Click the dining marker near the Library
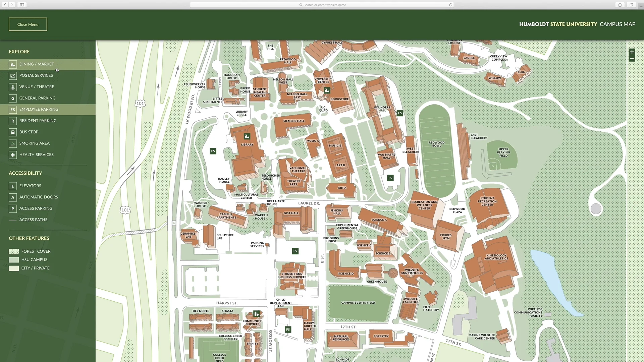The width and height of the screenshot is (644, 362). [x=247, y=136]
